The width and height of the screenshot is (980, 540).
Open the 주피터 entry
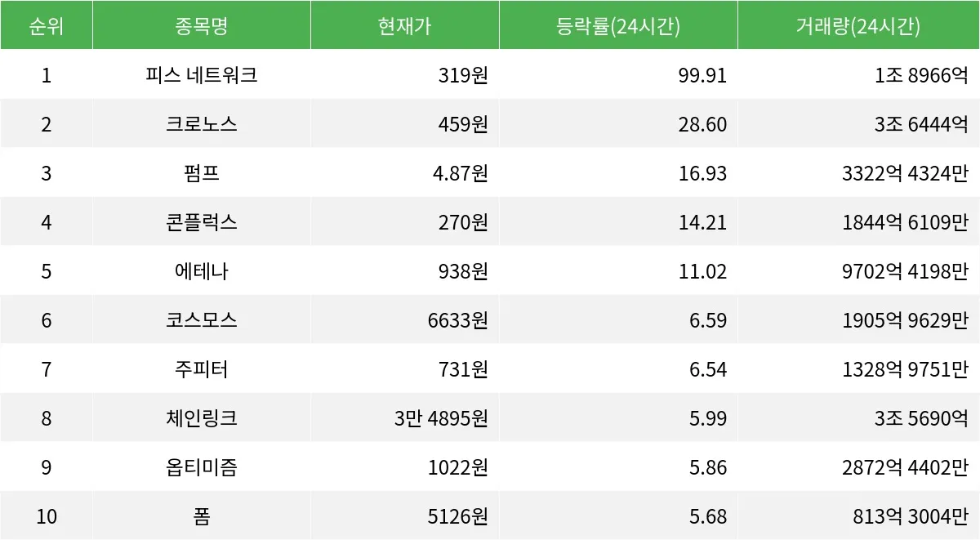(201, 370)
